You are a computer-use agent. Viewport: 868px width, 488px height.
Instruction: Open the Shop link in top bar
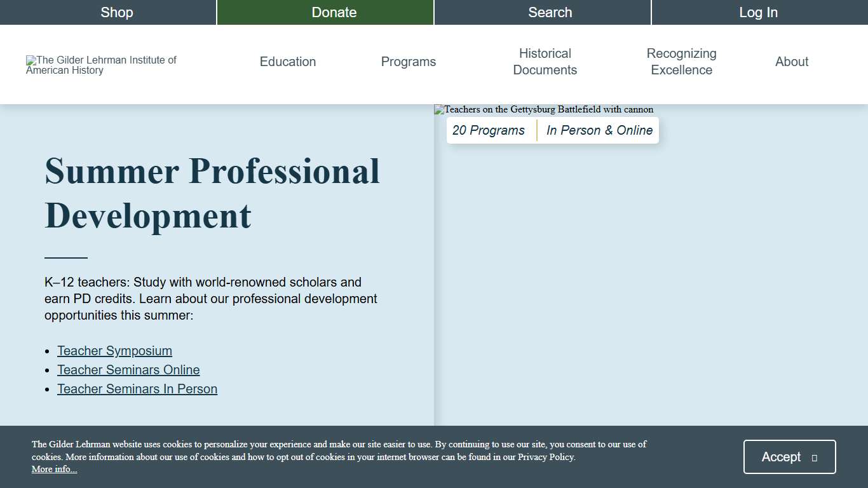click(x=117, y=12)
